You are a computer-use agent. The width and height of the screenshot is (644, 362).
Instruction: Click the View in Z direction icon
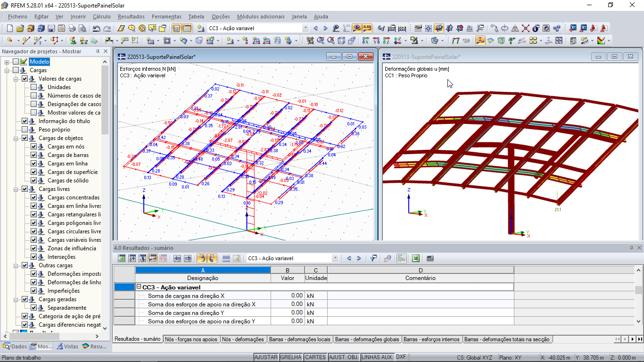coord(386,41)
